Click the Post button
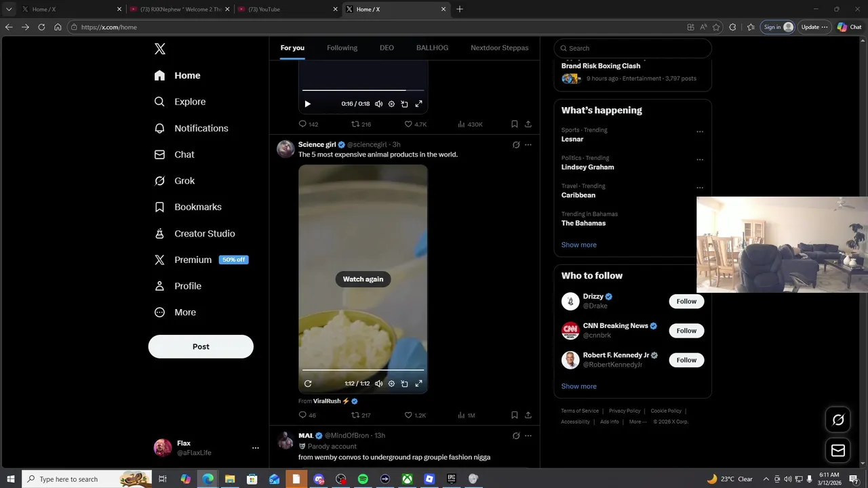Screen dimensions: 868x488 tap(201, 346)
